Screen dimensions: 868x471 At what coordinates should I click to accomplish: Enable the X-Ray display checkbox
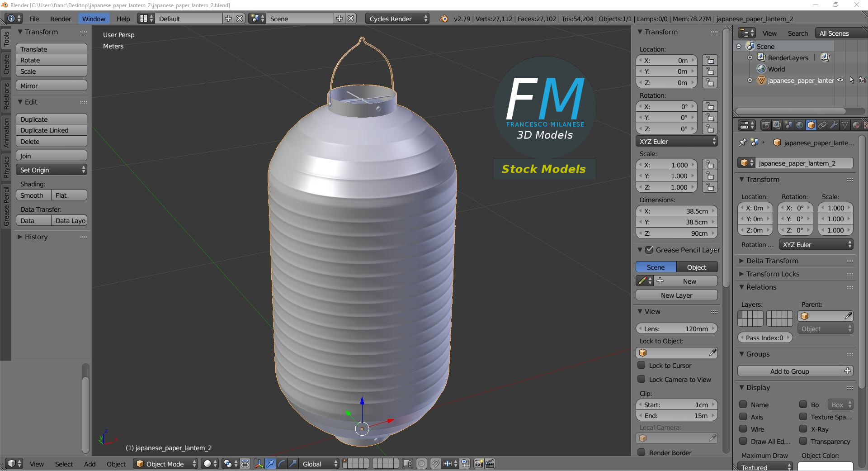[x=803, y=429]
